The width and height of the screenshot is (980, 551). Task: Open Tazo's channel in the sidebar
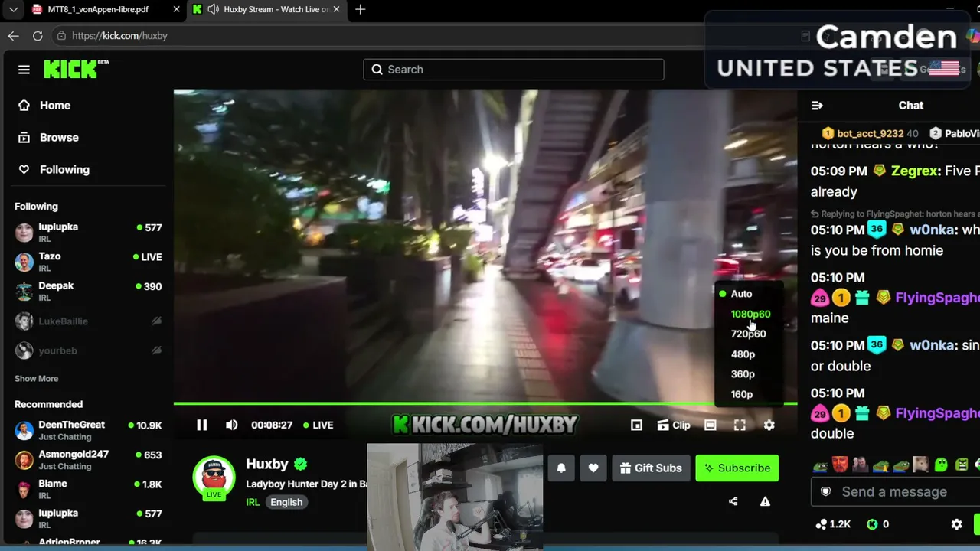click(x=89, y=262)
